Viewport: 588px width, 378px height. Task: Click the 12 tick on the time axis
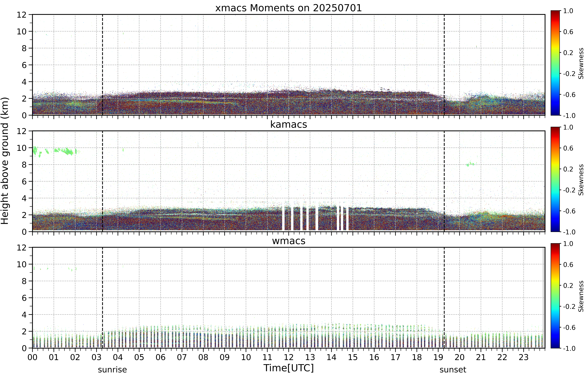pos(289,357)
